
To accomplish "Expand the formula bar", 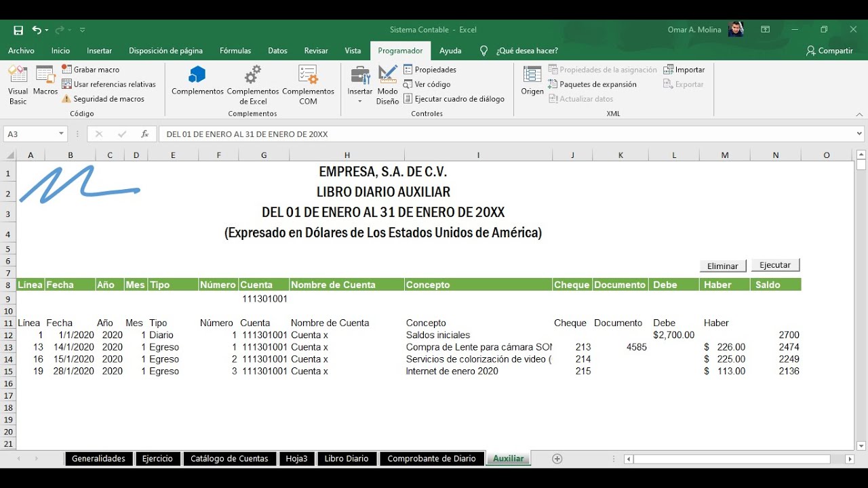I will tap(860, 134).
